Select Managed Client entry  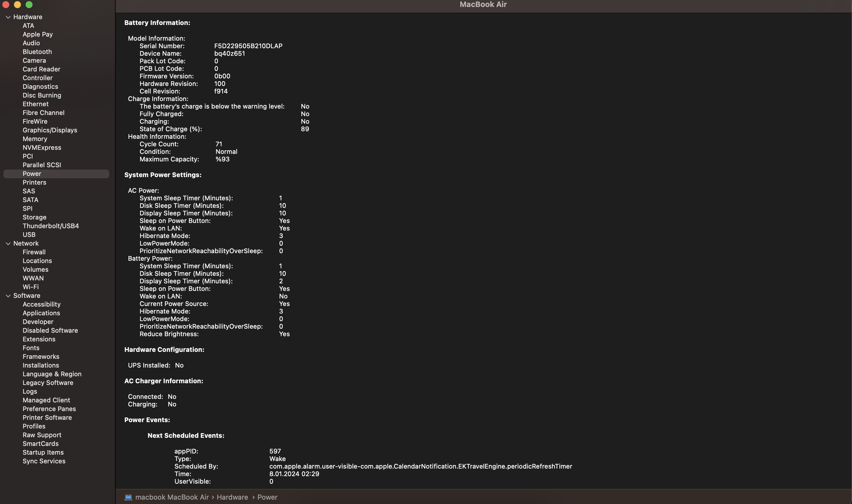[x=46, y=400]
